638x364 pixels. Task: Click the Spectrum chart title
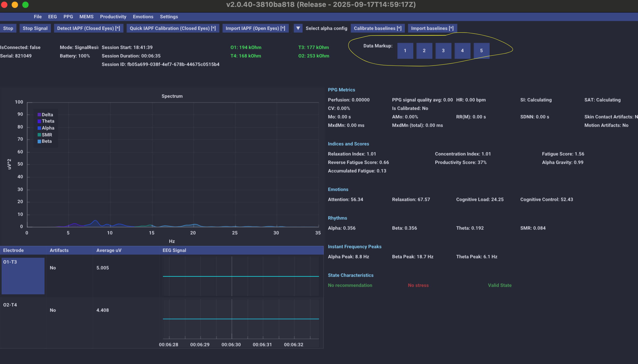click(x=172, y=96)
